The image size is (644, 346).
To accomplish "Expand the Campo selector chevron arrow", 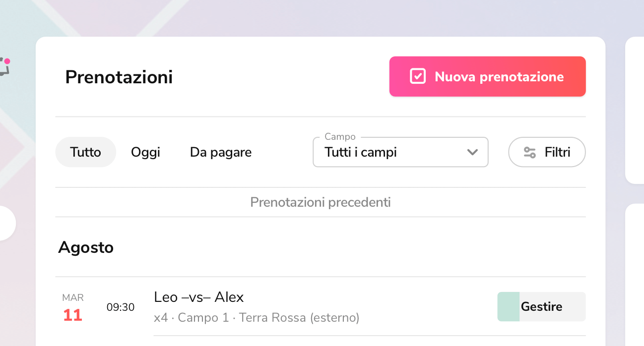I will (x=472, y=152).
